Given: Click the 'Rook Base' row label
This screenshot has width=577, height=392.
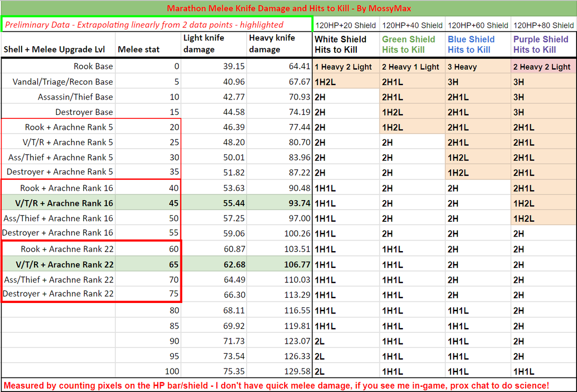Looking at the screenshot, I should click(58, 67).
